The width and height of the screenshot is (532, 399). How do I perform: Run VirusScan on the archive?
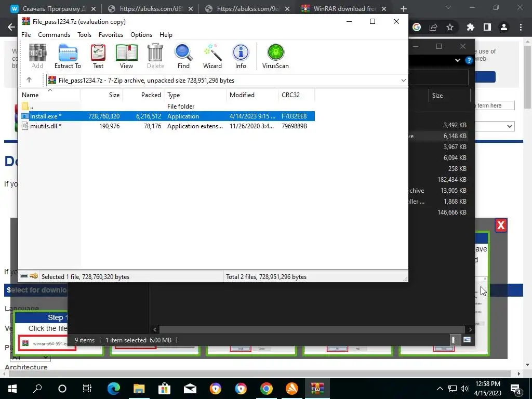[x=275, y=56]
